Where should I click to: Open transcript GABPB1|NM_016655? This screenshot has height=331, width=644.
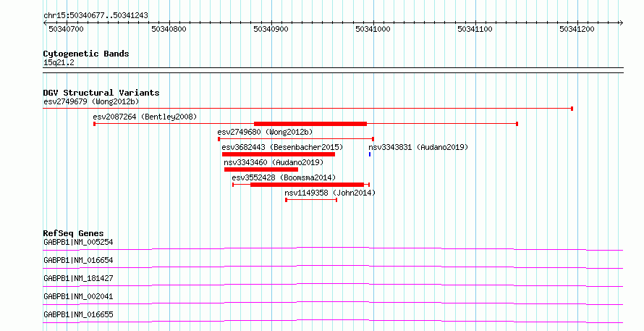tap(78, 314)
